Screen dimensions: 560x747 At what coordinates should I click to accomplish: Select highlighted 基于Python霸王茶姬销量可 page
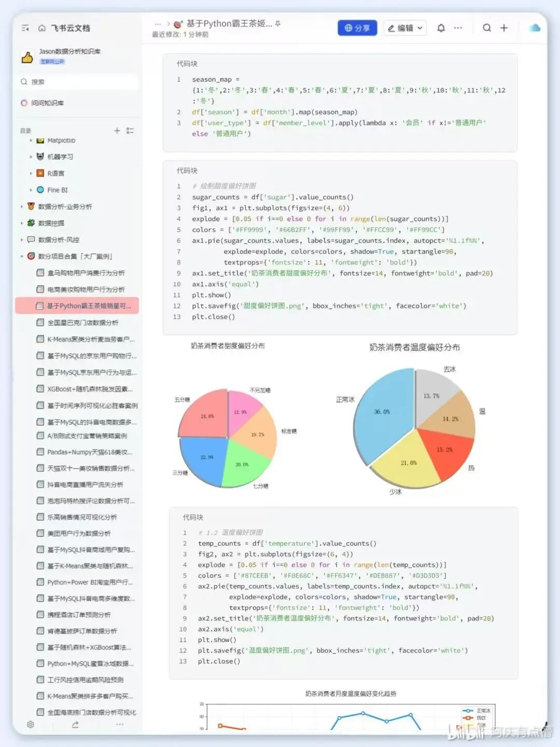(77, 306)
